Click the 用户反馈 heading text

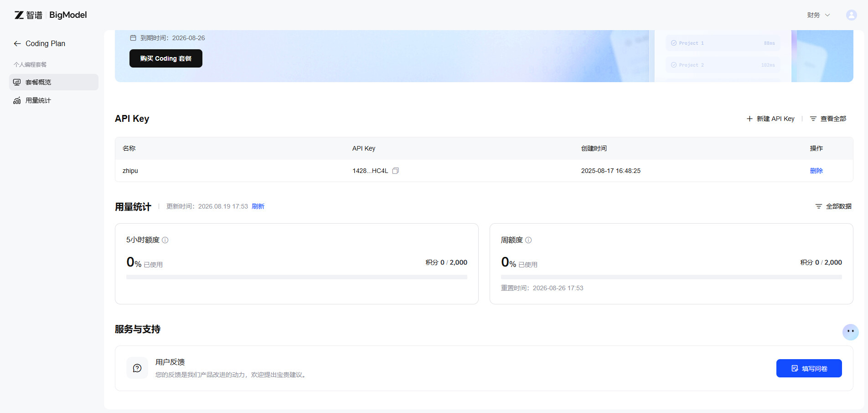click(x=170, y=362)
